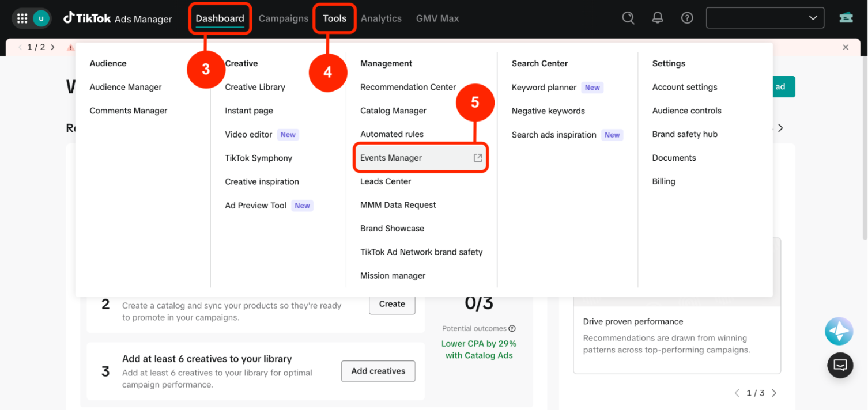
Task: Click the green ad button at right
Action: coord(784,87)
